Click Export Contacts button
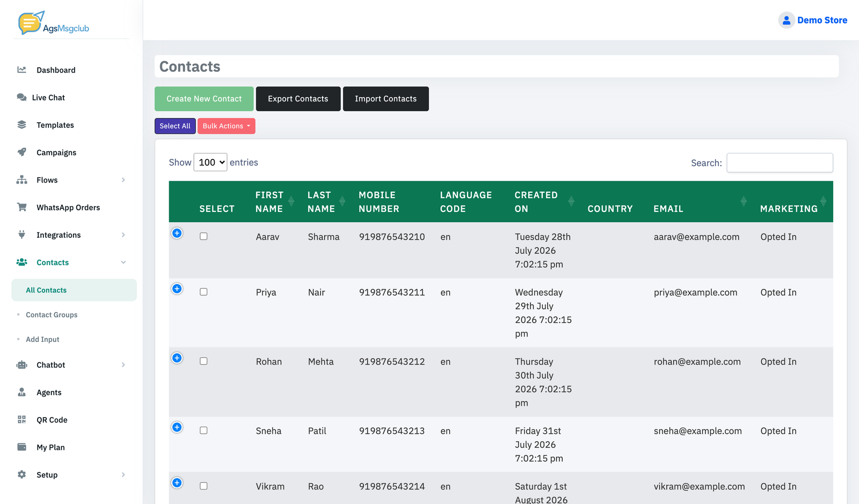This screenshot has width=859, height=504. pos(298,99)
